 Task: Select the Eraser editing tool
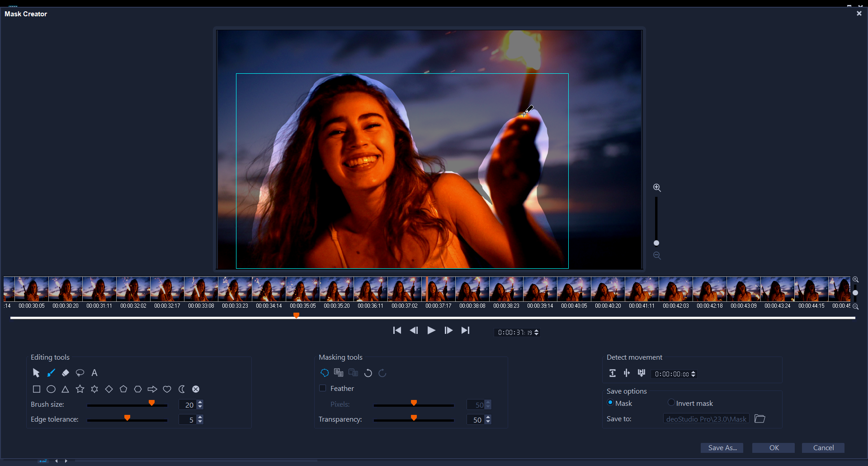click(x=66, y=373)
